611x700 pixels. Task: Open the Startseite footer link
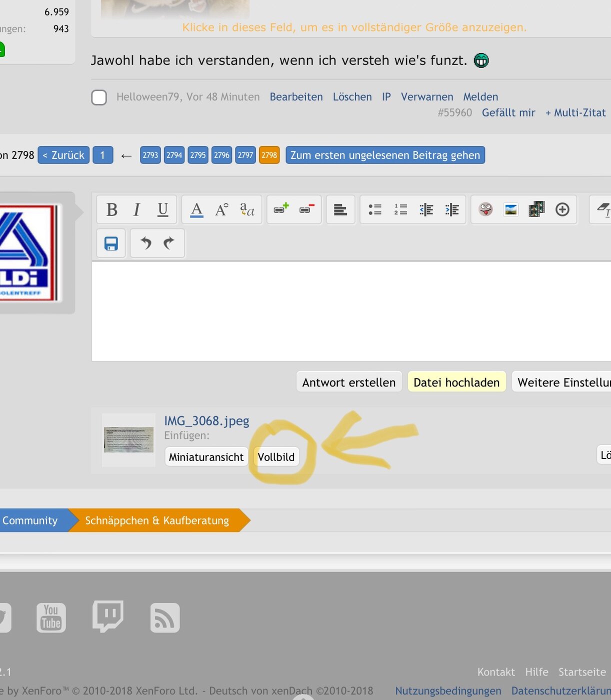[582, 672]
